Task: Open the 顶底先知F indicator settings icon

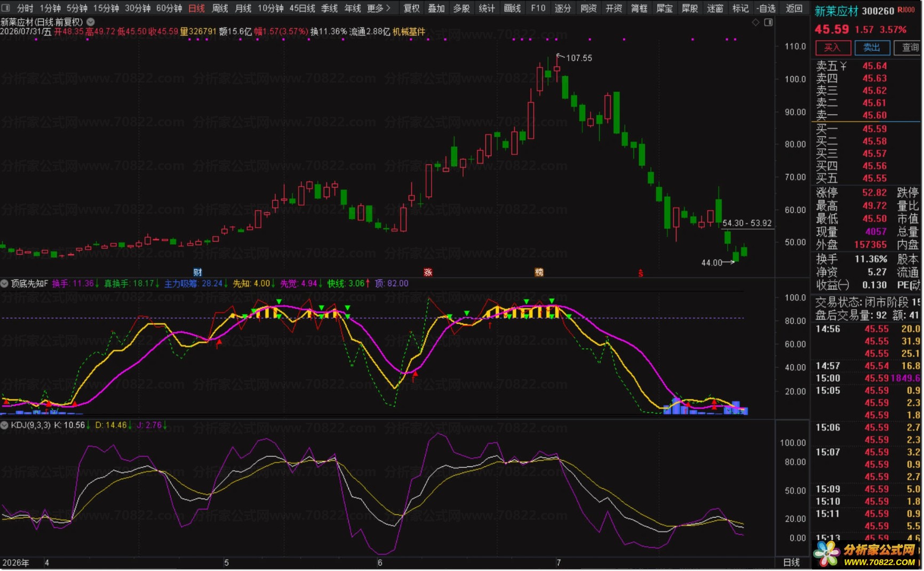Action: [4, 284]
